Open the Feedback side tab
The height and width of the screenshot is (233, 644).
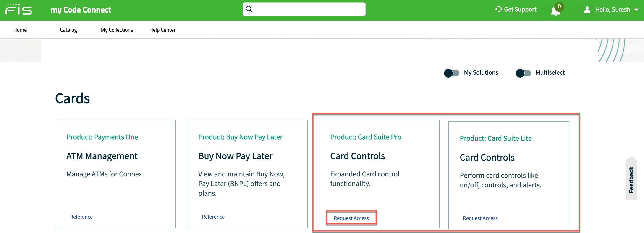pyautogui.click(x=631, y=179)
